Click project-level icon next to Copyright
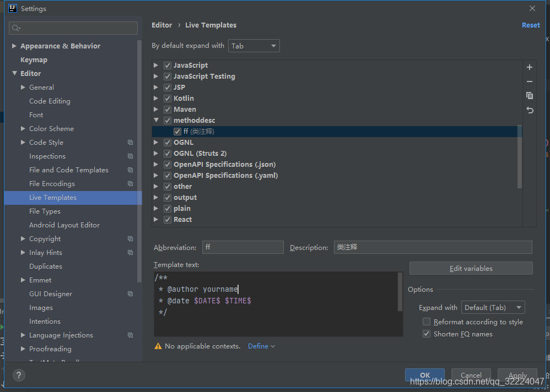 [131, 238]
